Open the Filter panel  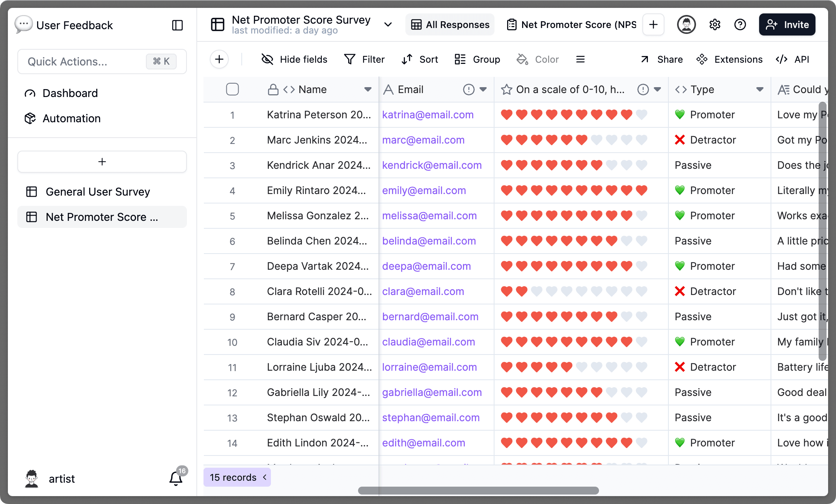[364, 59]
